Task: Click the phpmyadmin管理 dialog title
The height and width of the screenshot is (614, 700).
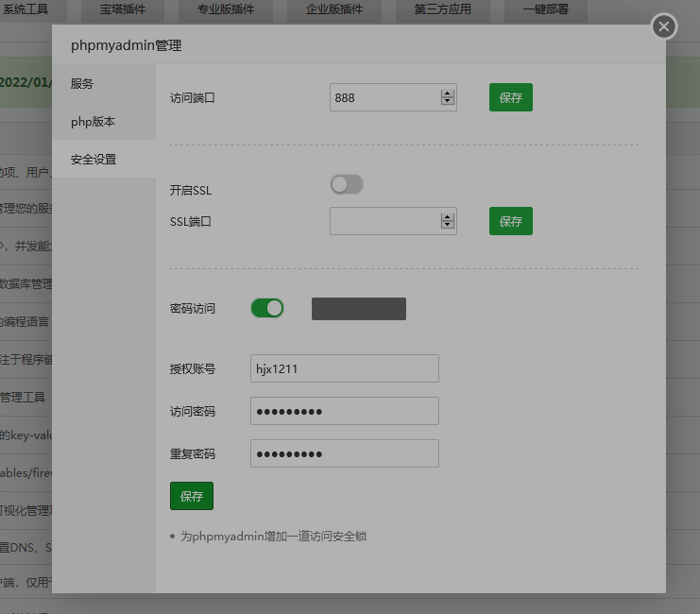Action: coord(126,45)
